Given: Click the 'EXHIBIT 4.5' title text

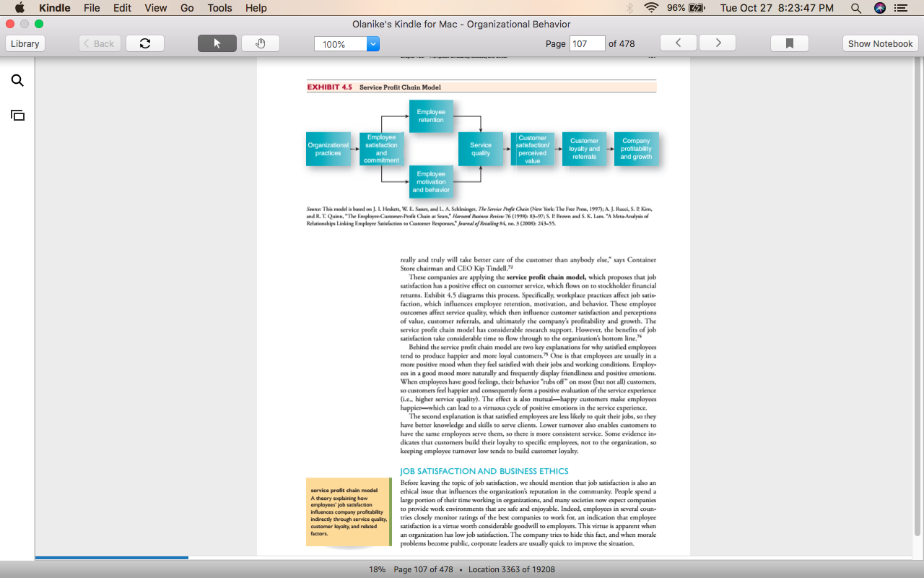Looking at the screenshot, I should 330,87.
